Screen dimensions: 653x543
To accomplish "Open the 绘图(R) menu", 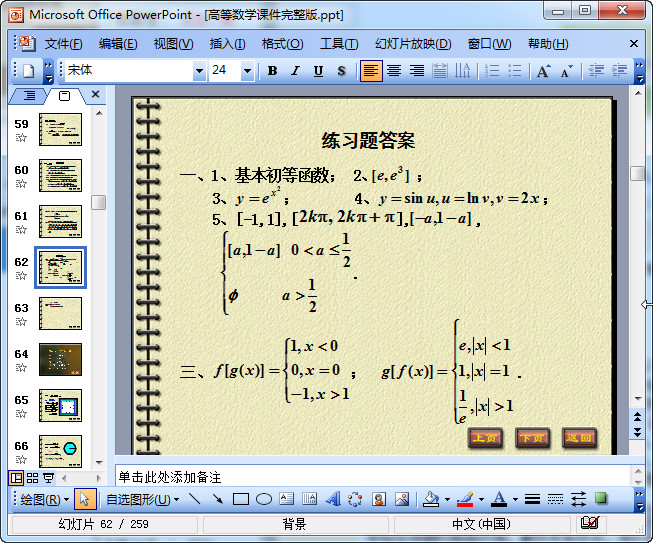I will click(x=45, y=499).
